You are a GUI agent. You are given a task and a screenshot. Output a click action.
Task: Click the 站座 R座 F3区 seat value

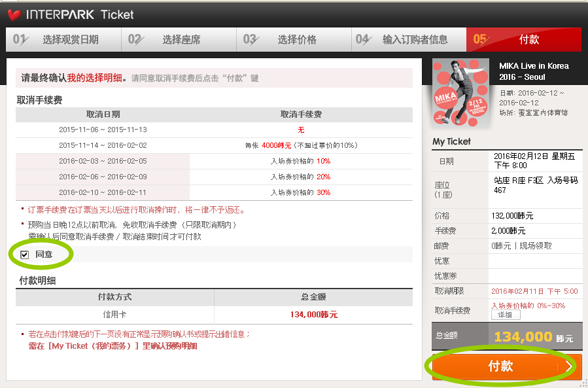[x=536, y=185]
